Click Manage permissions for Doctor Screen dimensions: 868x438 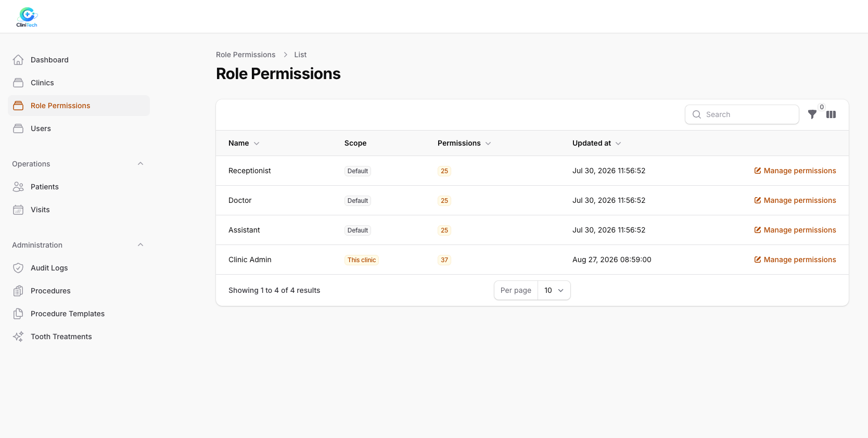click(795, 200)
